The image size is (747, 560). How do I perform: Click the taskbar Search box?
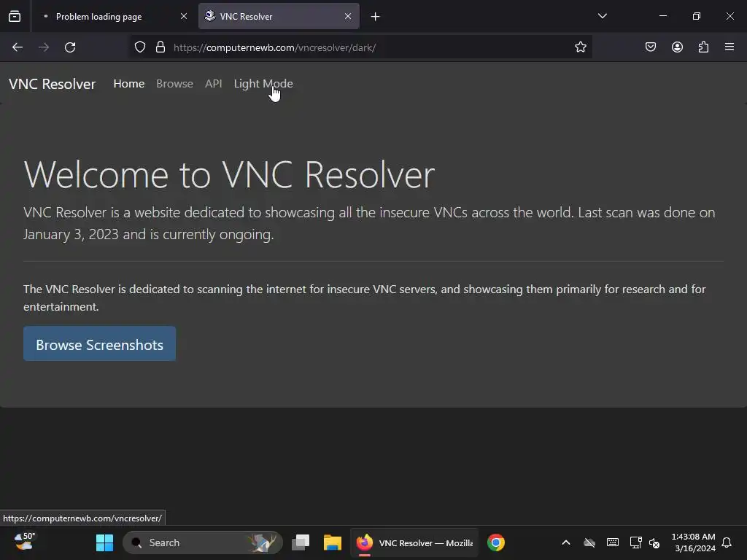203,542
